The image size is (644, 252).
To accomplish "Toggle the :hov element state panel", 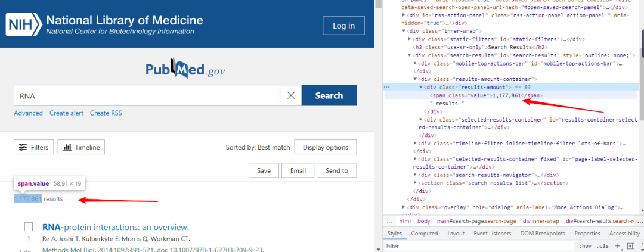I will coord(586,246).
